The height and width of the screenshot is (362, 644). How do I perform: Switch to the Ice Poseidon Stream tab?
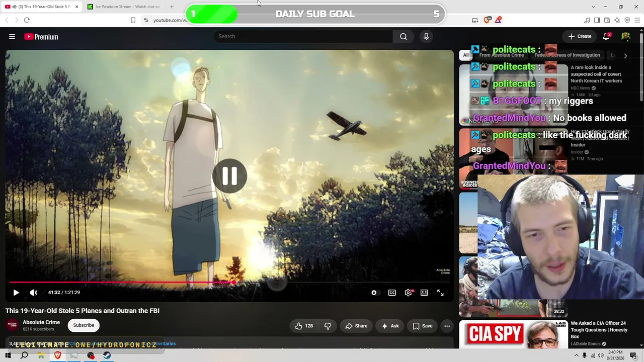(124, 7)
